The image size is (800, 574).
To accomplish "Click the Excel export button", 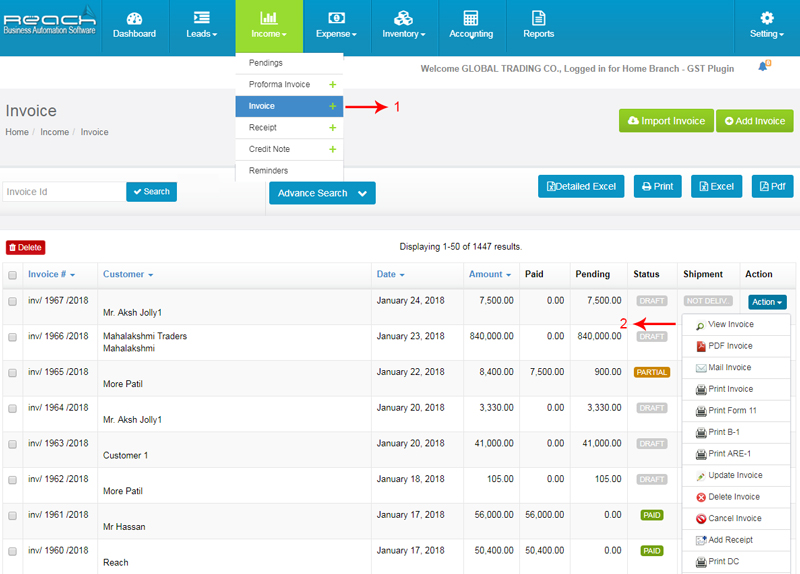I will point(716,186).
